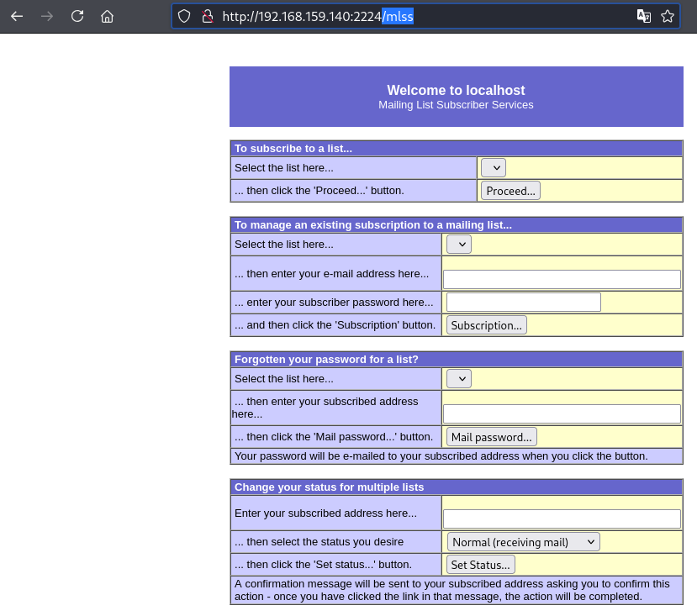Click 'and then click the 'Subscription' button' text
697x616 pixels.
[x=335, y=325]
